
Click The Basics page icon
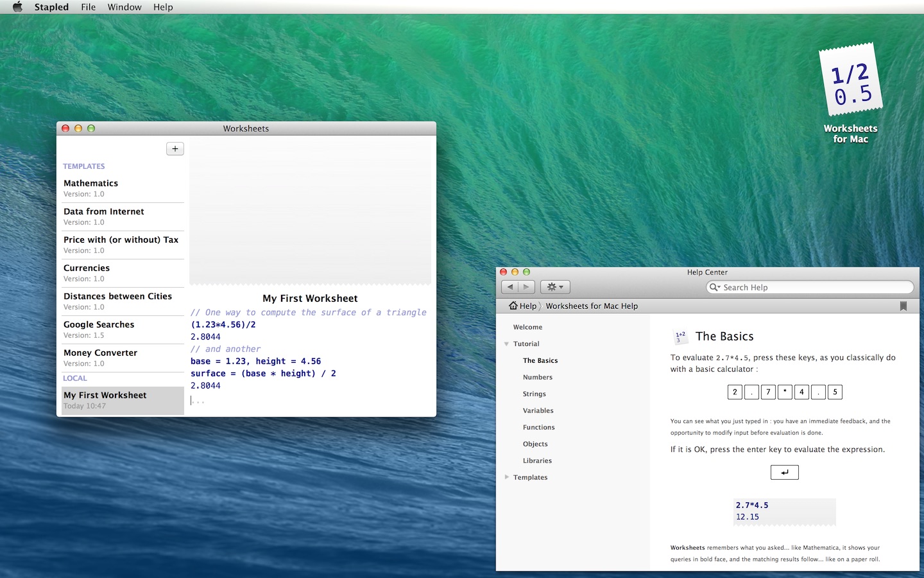click(681, 337)
